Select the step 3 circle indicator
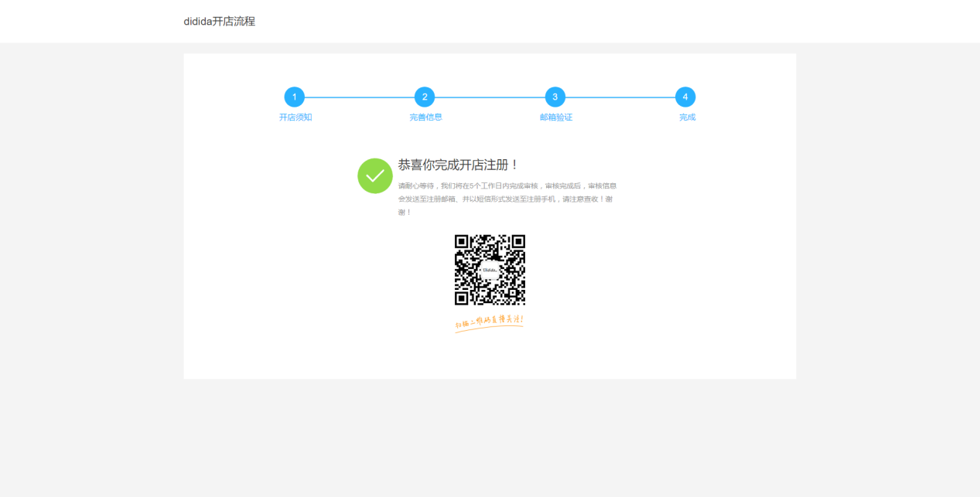 pos(555,97)
